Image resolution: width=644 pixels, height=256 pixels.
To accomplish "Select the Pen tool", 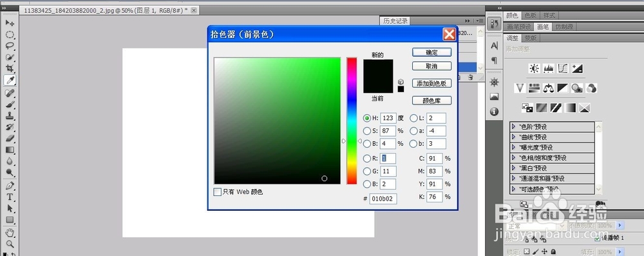I will point(10,186).
